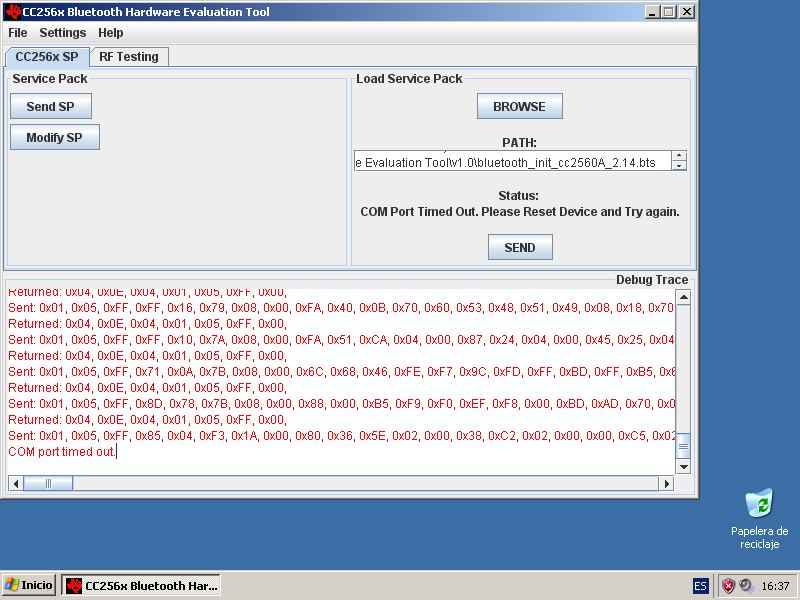Click the red shield security tray icon
Screen dimensions: 800x600
pos(728,586)
